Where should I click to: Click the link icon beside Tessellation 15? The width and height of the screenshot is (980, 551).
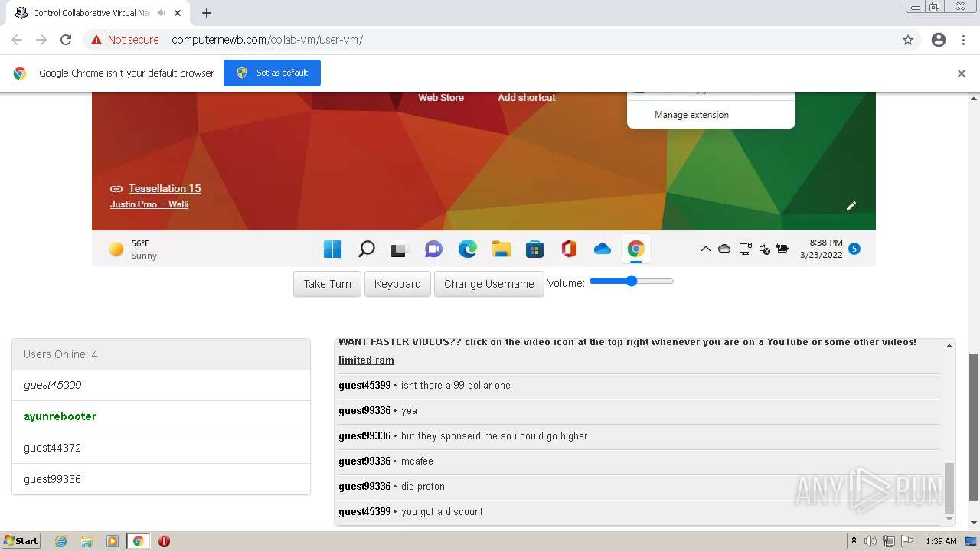(x=116, y=188)
